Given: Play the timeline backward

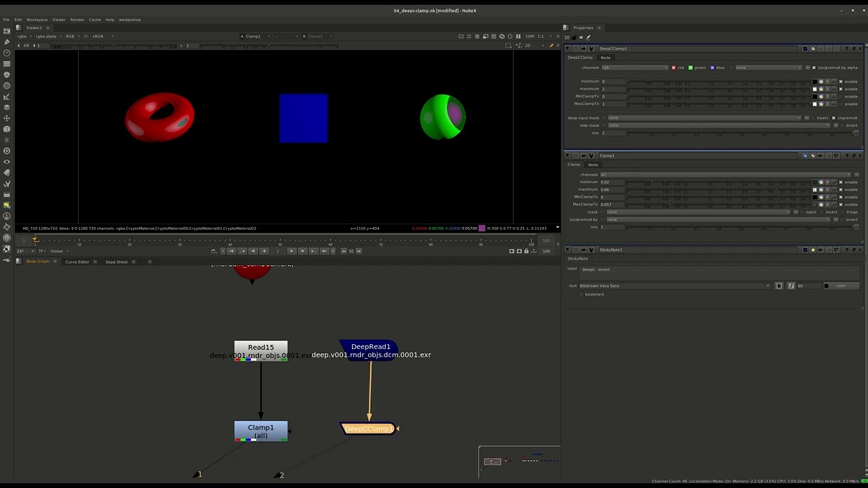Looking at the screenshot, I should coord(264,251).
